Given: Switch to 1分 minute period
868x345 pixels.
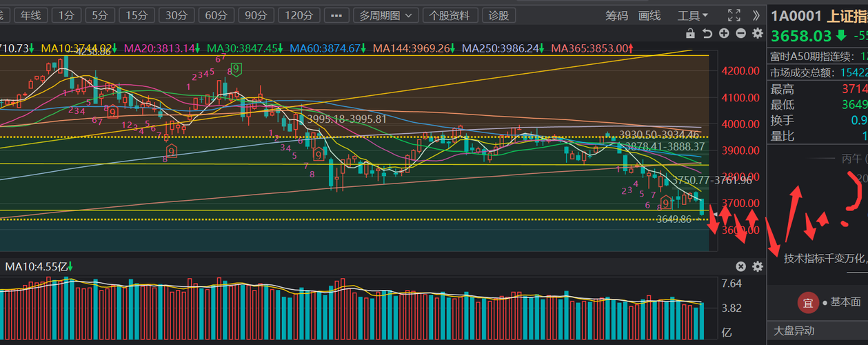Looking at the screenshot, I should [x=66, y=15].
